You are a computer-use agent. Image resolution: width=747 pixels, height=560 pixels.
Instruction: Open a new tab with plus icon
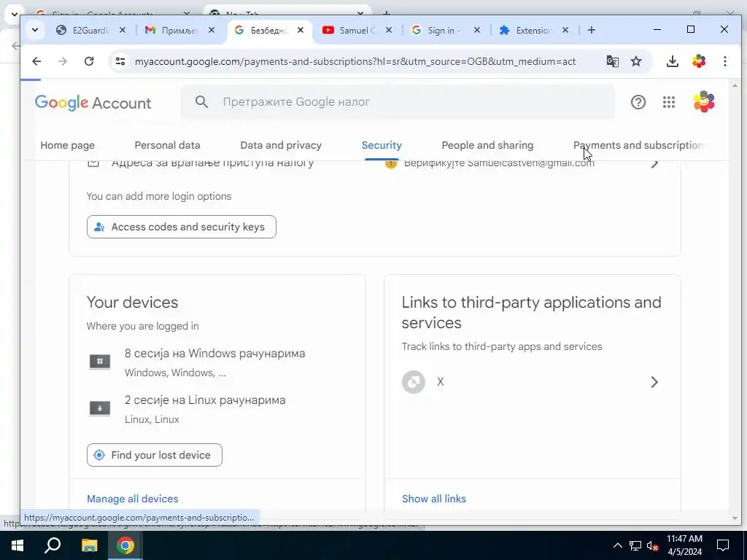591,30
